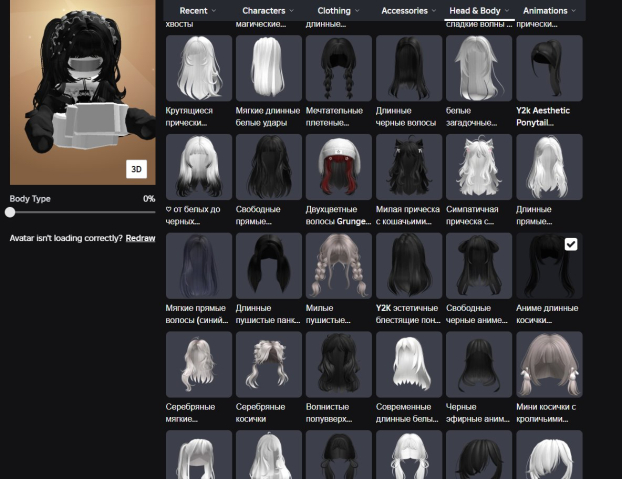
Task: Choose the Мини косички hair item
Action: 549,365
